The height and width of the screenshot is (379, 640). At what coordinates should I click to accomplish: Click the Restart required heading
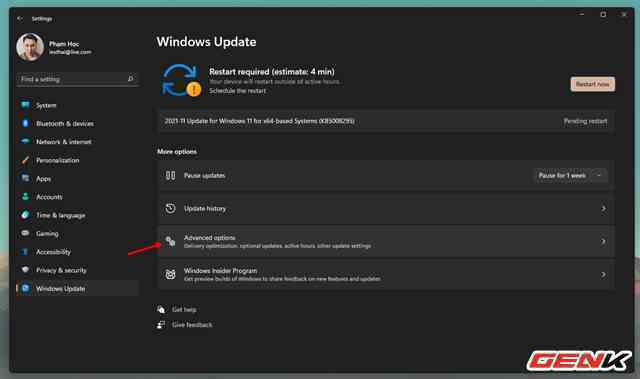click(x=272, y=72)
